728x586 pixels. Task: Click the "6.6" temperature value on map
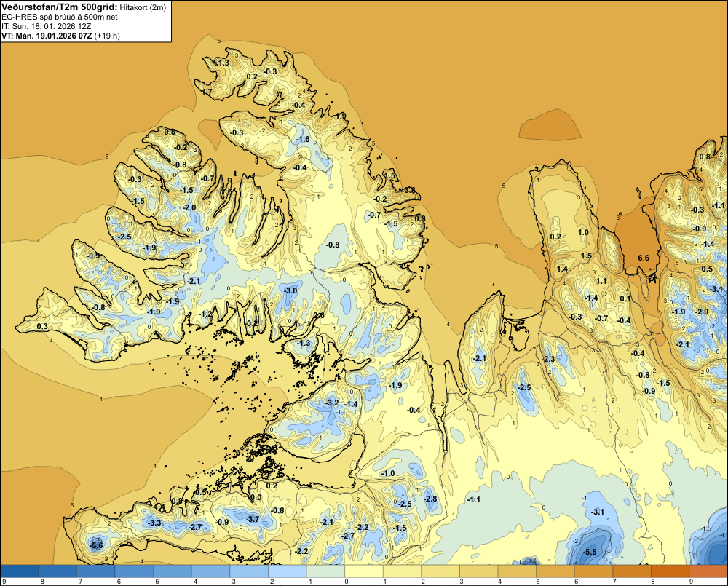coord(644,258)
